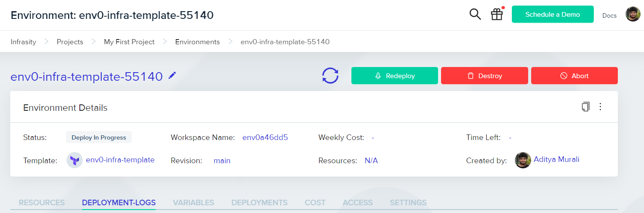Switch to the RESOURCES tab

coord(42,203)
